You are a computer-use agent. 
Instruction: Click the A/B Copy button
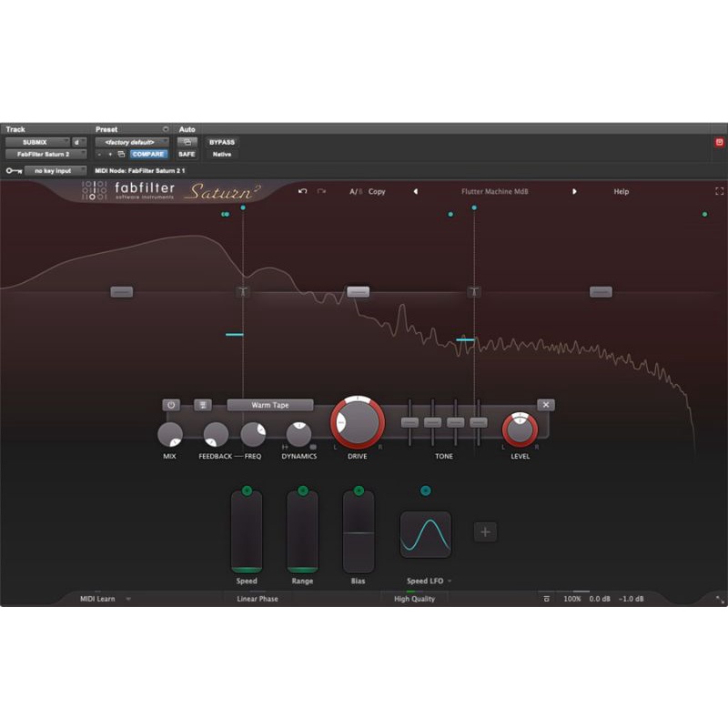[x=368, y=192]
